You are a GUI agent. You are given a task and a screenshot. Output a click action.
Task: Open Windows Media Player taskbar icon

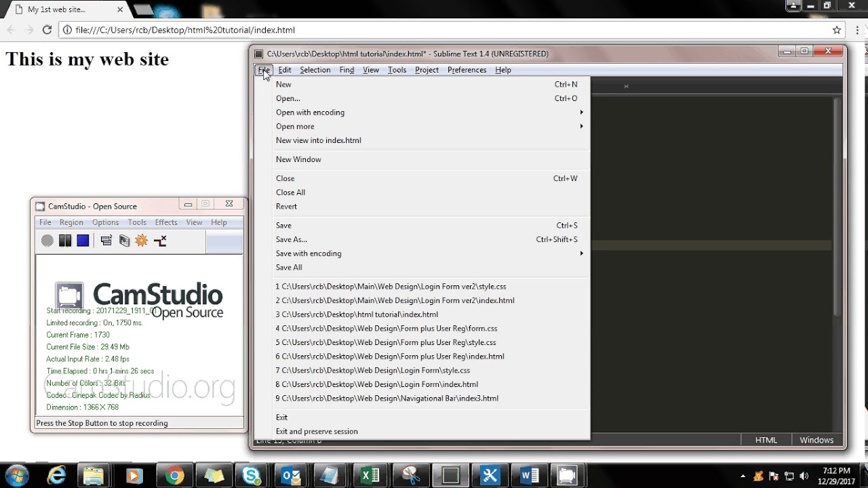coord(134,476)
